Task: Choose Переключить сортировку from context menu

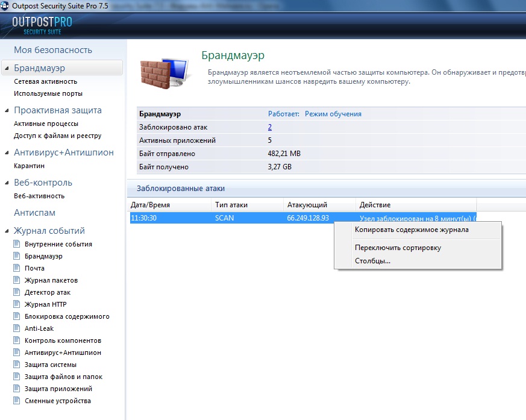Action: click(x=418, y=248)
